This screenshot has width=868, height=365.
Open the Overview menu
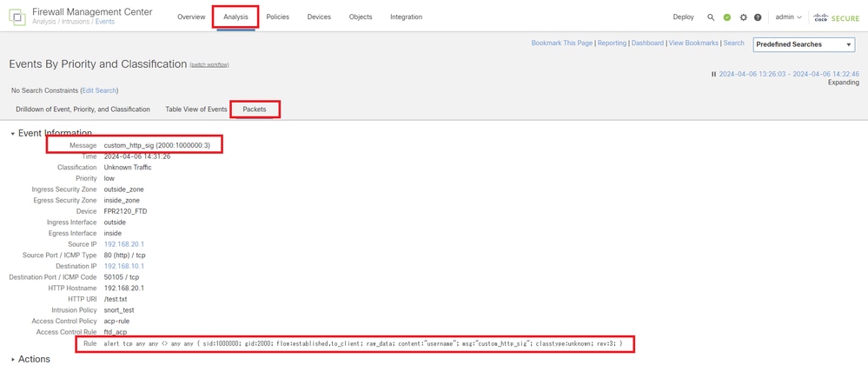(x=191, y=17)
